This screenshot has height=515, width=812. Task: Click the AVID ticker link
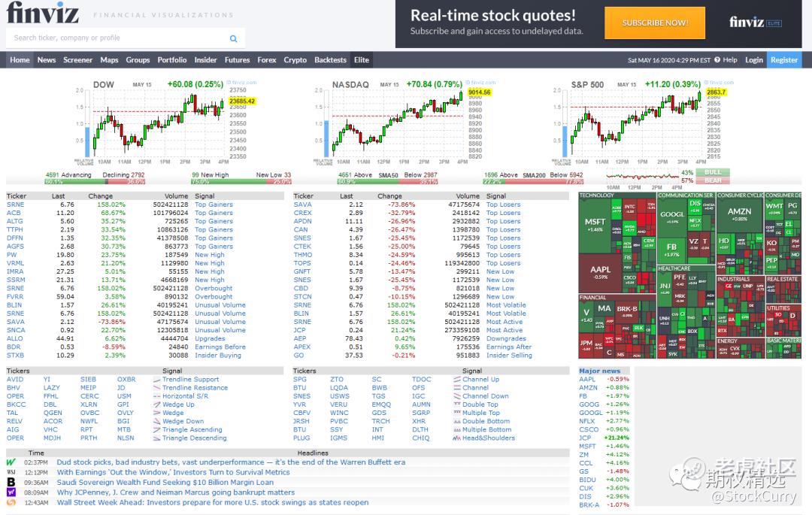click(15, 380)
